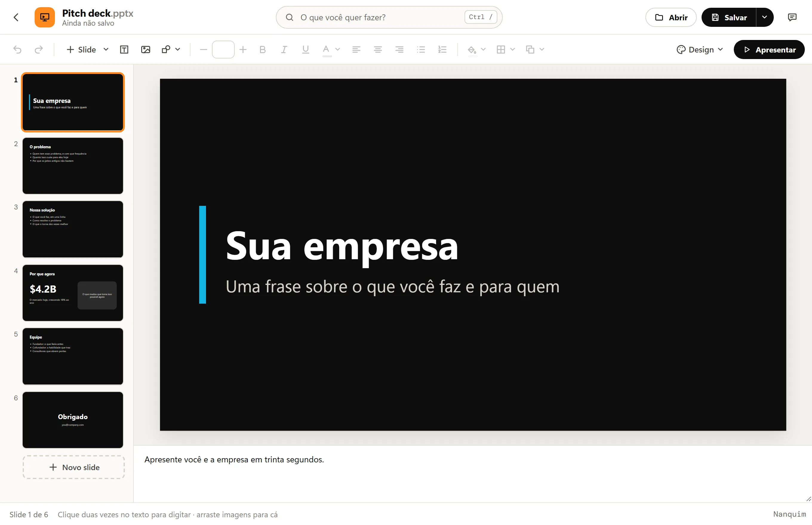
Task: Toggle underline formatting
Action: pos(306,50)
